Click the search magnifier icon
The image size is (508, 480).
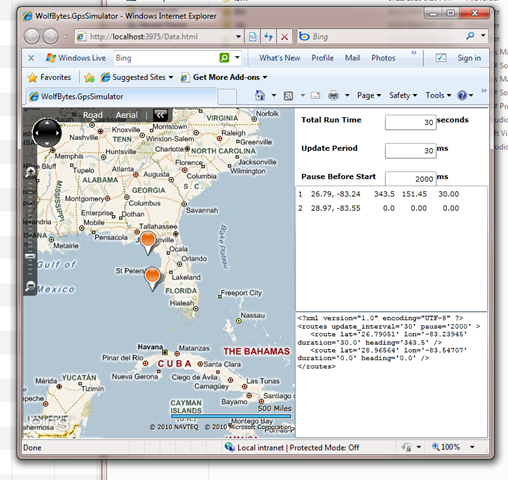click(470, 36)
